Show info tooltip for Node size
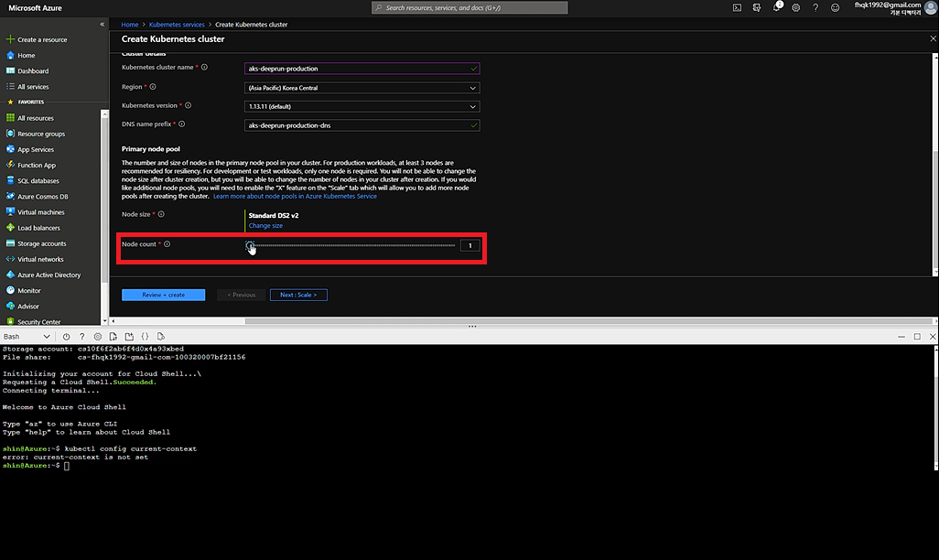Viewport: 939px width, 560px height. tap(161, 214)
